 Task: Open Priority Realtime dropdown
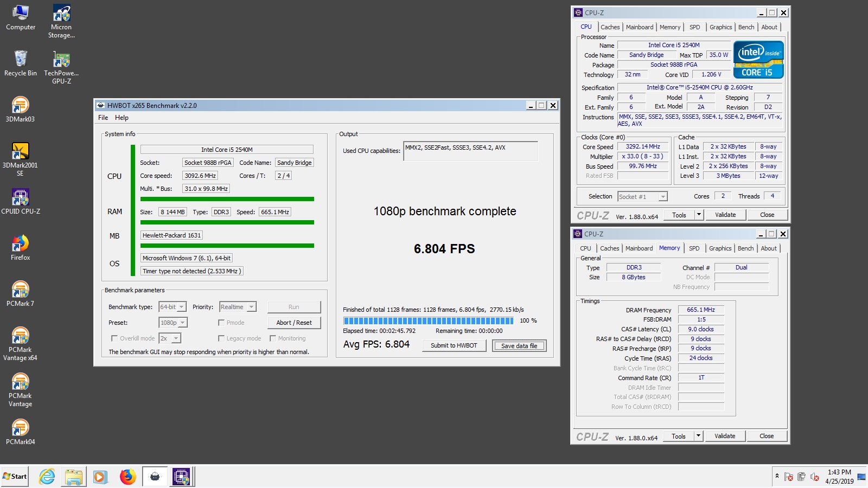(x=238, y=307)
